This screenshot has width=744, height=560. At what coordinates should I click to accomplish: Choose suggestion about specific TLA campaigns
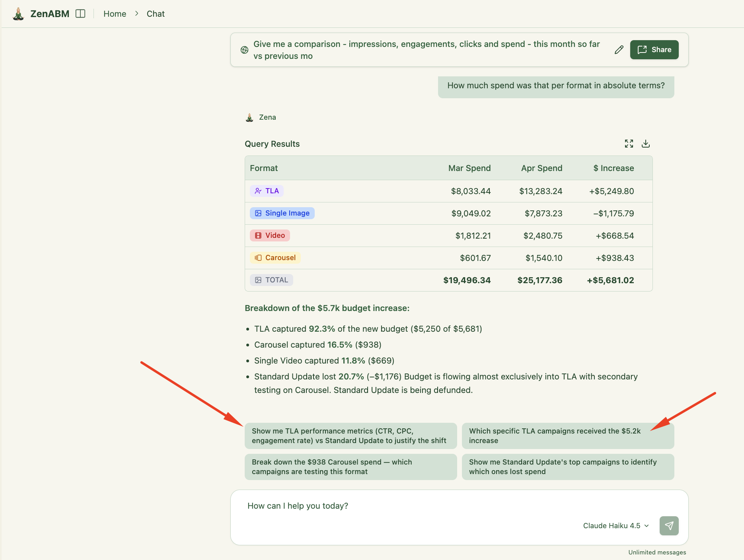coord(568,436)
